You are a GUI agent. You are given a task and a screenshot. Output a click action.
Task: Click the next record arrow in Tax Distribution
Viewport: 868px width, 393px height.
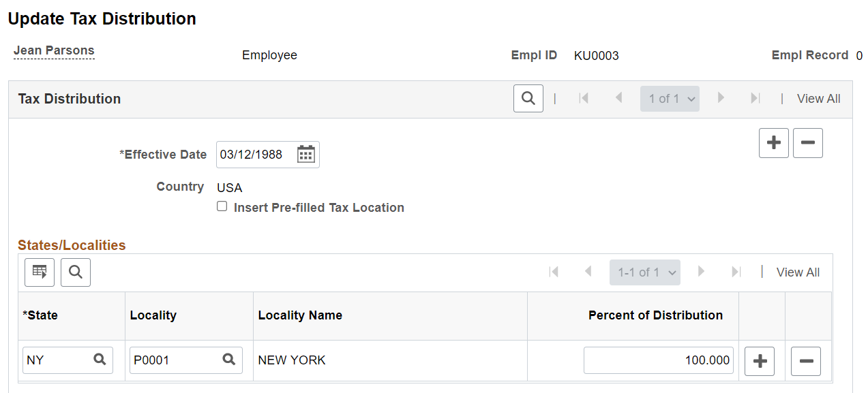(721, 98)
